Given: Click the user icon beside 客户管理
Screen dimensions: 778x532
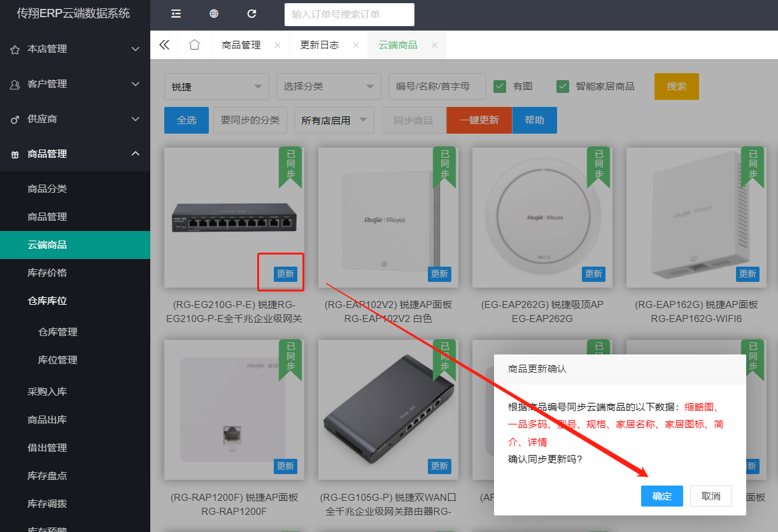Looking at the screenshot, I should click(15, 85).
